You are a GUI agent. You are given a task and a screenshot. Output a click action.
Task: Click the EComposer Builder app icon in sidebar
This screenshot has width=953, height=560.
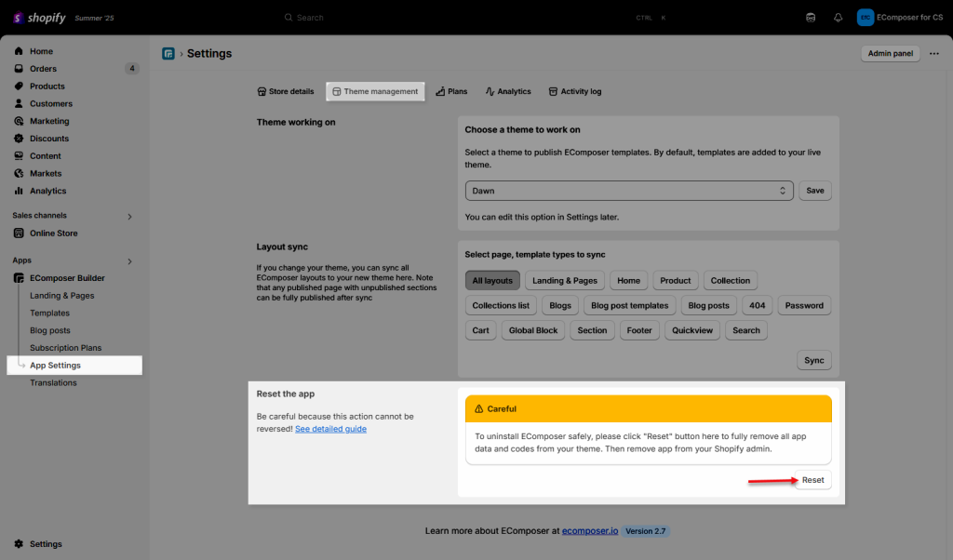click(19, 278)
